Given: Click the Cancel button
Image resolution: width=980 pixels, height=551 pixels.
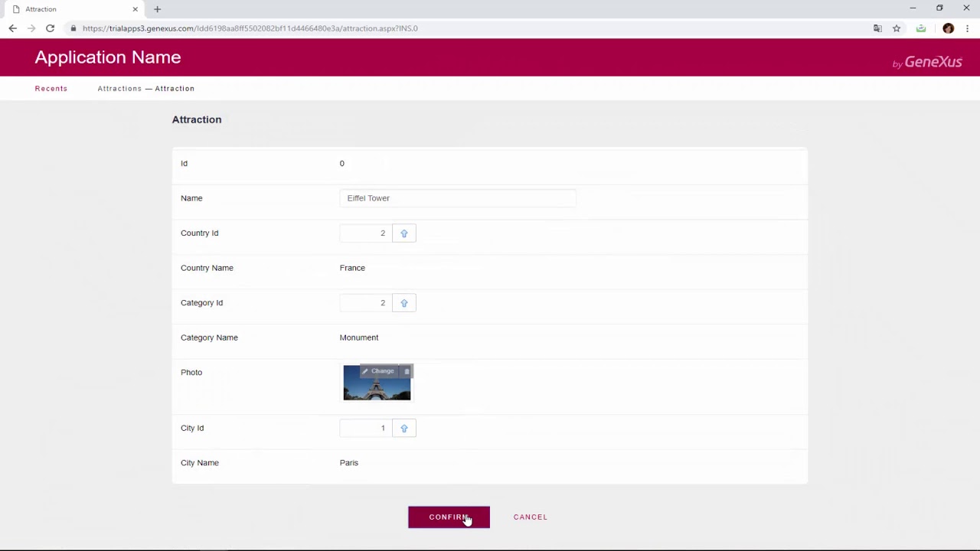Looking at the screenshot, I should [531, 517].
